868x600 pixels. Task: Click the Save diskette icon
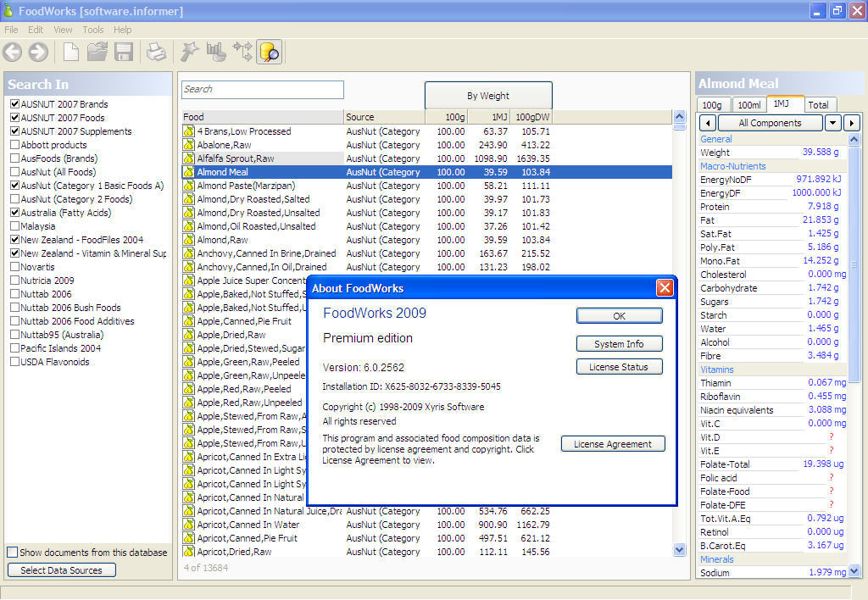point(123,52)
